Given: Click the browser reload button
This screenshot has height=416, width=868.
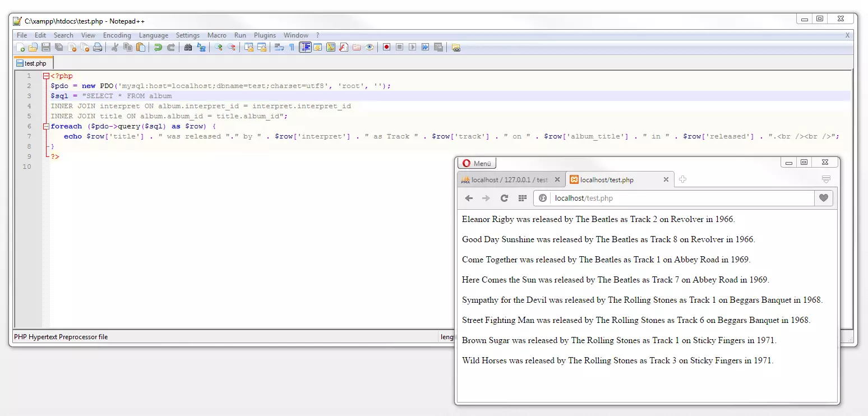Looking at the screenshot, I should [x=504, y=198].
